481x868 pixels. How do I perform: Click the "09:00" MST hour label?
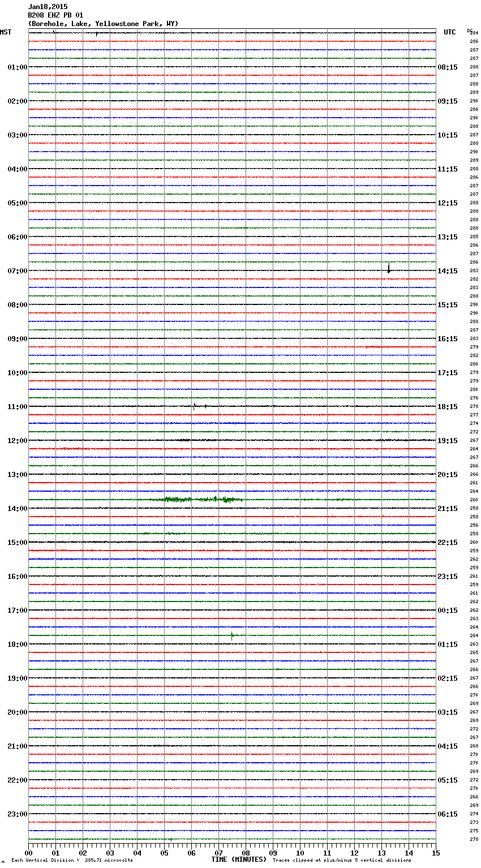pyautogui.click(x=18, y=339)
